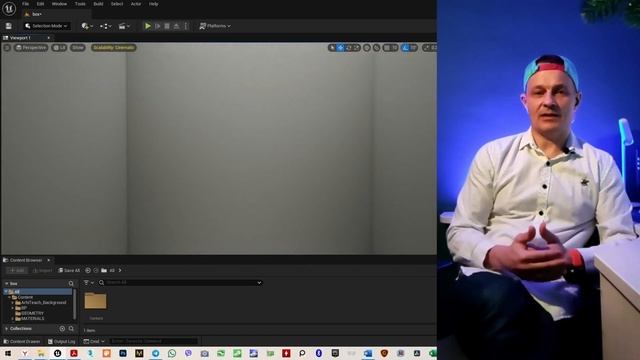Select the All folder in the tree
The width and height of the screenshot is (640, 360).
tap(38, 291)
